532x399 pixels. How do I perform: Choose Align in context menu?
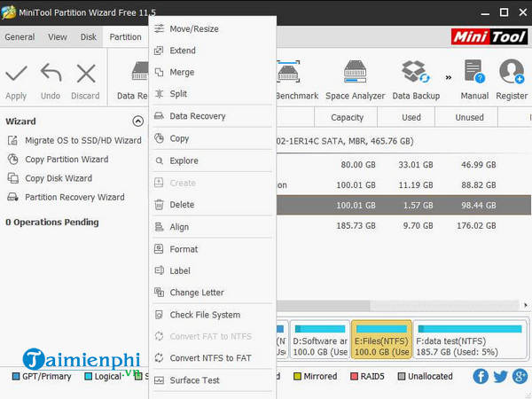(213, 227)
